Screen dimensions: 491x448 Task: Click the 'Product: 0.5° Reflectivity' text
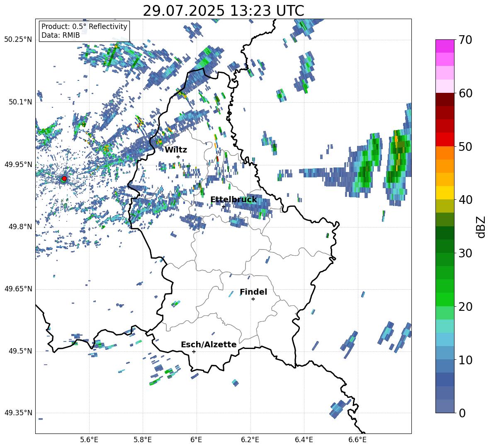[x=84, y=26]
